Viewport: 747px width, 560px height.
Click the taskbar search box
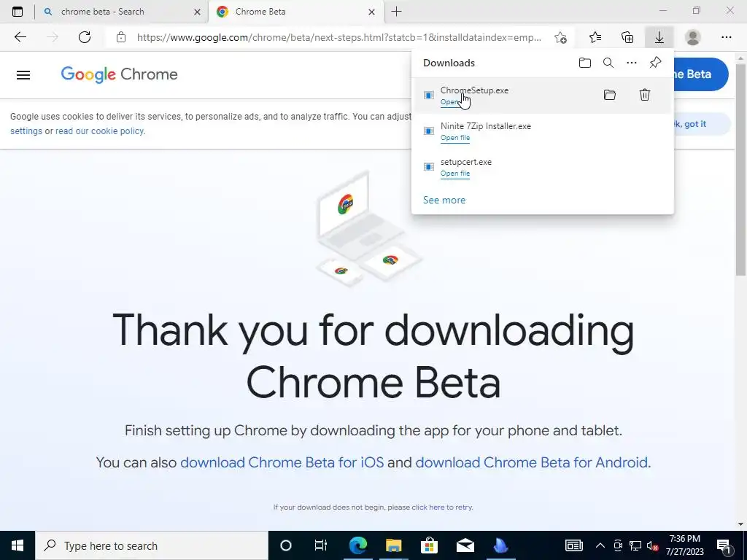pos(152,545)
